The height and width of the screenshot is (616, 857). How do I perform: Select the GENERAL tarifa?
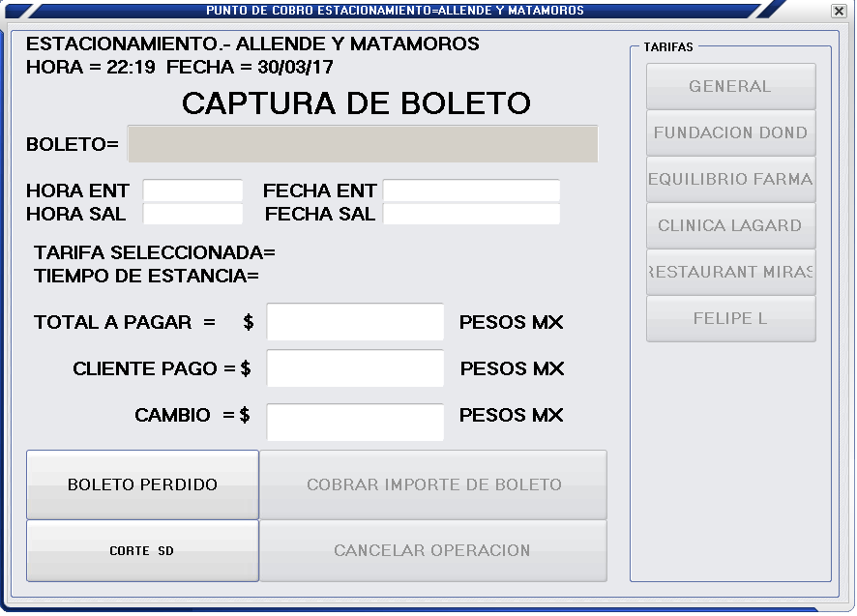point(730,86)
